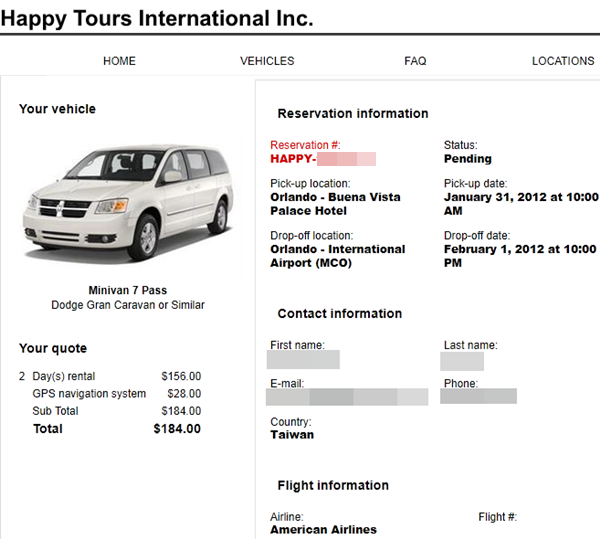Click the $184.00 Total amount
The width and height of the screenshot is (600, 539).
pos(177,429)
